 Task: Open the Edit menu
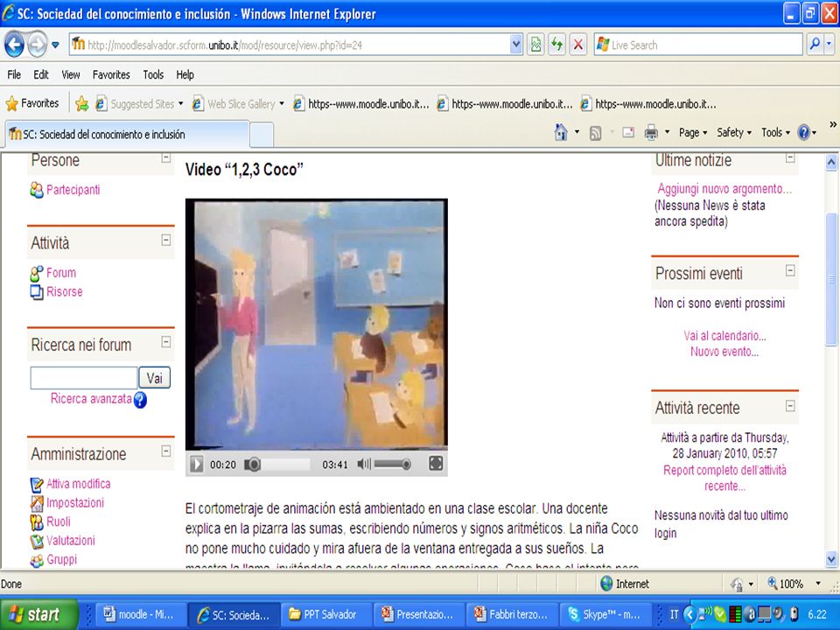41,74
